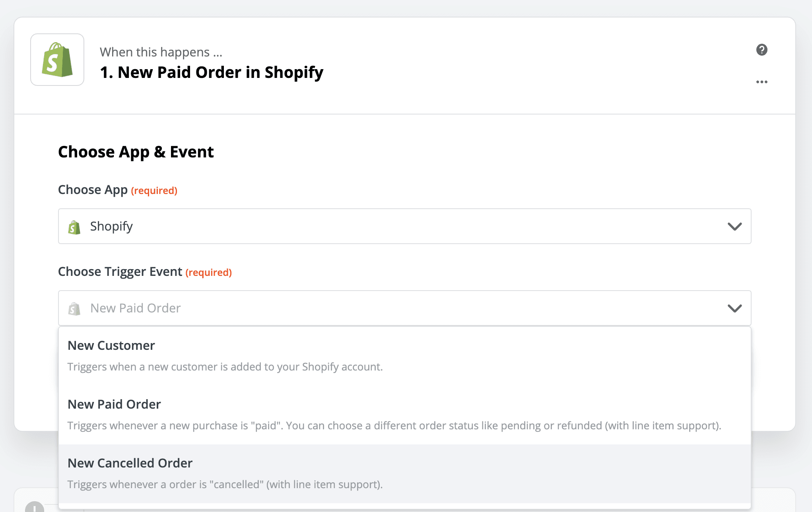Click the "When this happens ..." label
The height and width of the screenshot is (512, 812).
[161, 52]
